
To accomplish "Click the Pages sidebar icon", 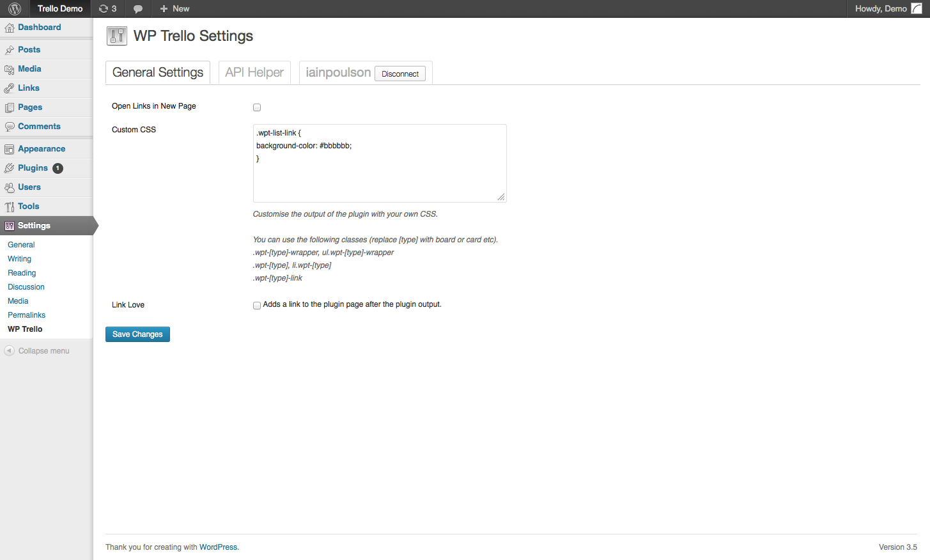I will [9, 107].
